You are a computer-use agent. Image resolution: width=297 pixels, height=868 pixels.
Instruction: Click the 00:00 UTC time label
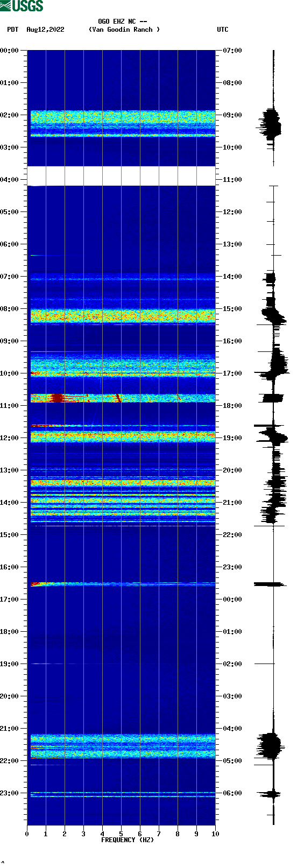pyautogui.click(x=232, y=599)
